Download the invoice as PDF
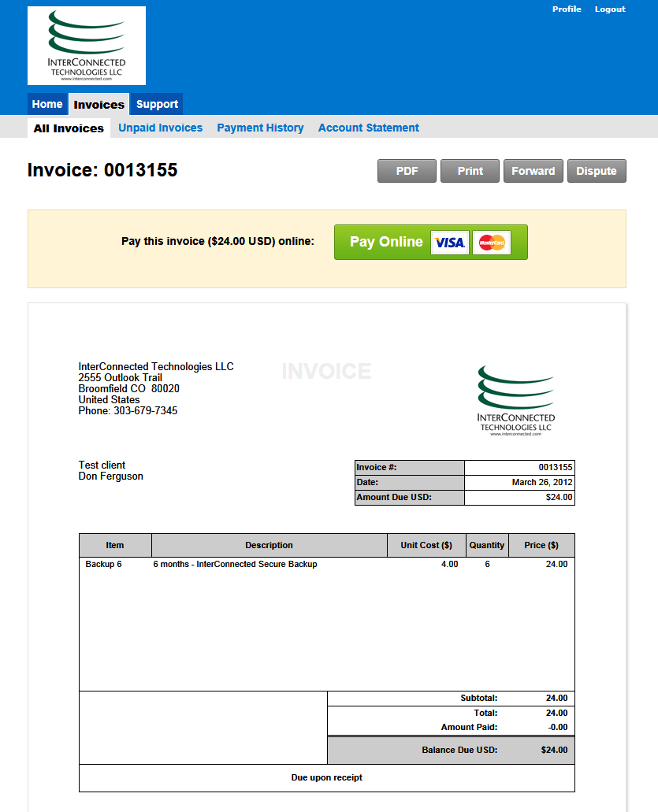This screenshot has width=658, height=812. (x=407, y=171)
